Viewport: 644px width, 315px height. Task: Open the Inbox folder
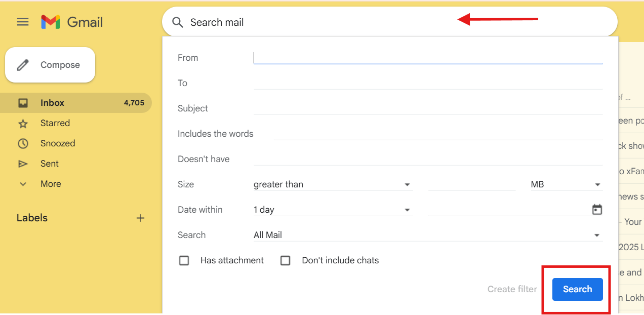pos(76,103)
